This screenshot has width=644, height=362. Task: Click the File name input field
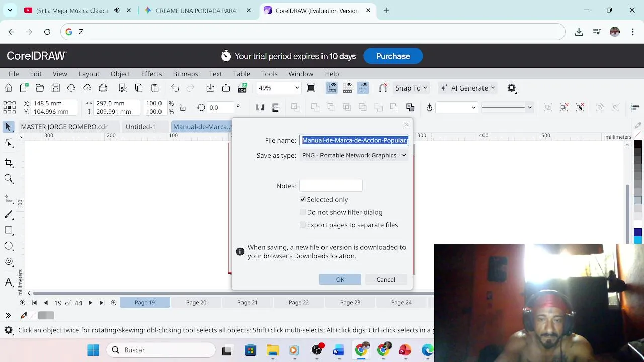[354, 140]
